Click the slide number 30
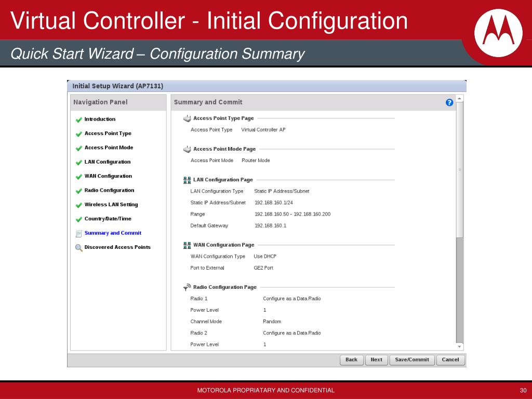This screenshot has width=532, height=399. (523, 391)
